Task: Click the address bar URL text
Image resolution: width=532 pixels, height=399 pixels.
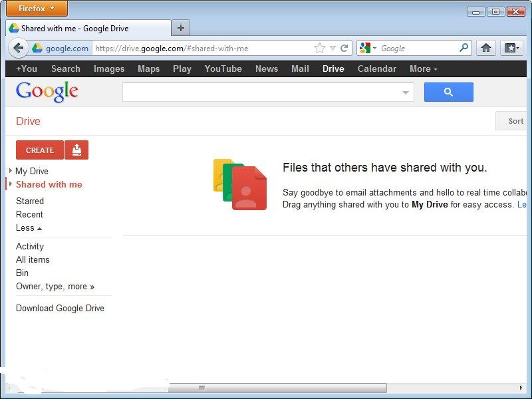Action: pos(172,49)
